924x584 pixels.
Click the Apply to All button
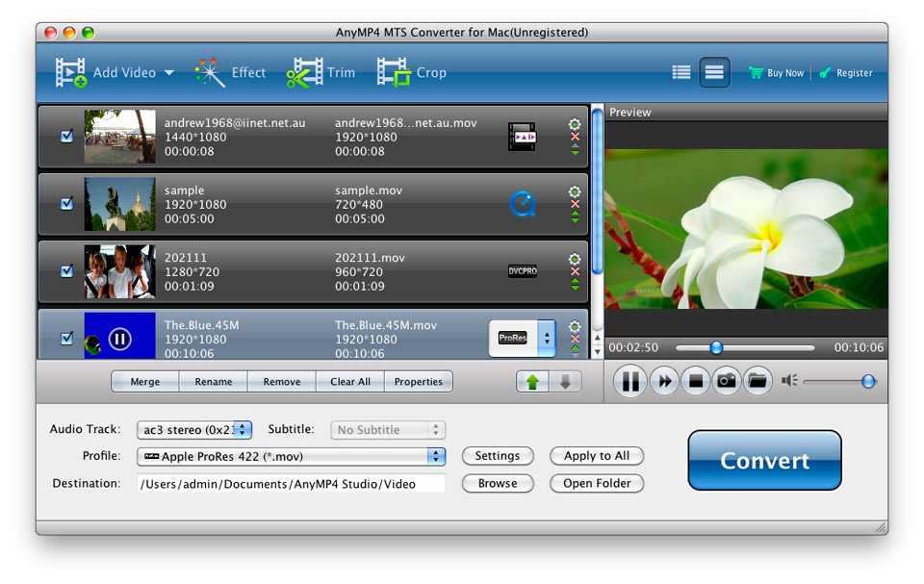(x=597, y=456)
